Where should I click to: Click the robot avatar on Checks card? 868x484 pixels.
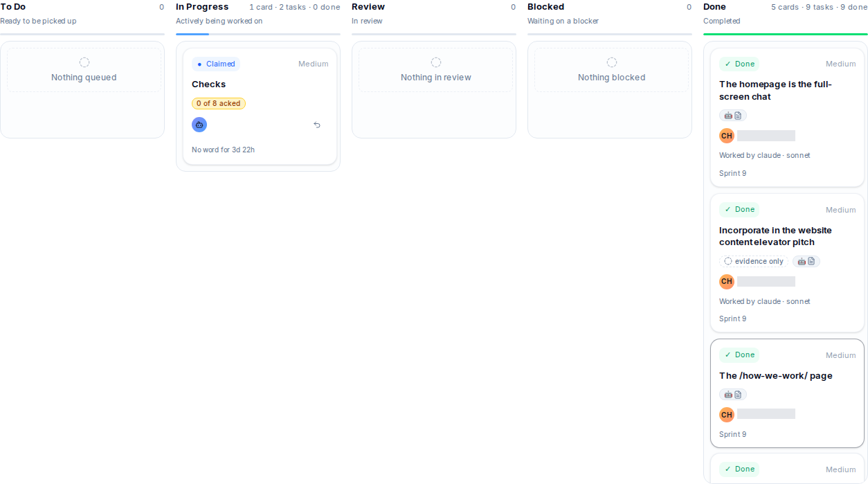(199, 125)
